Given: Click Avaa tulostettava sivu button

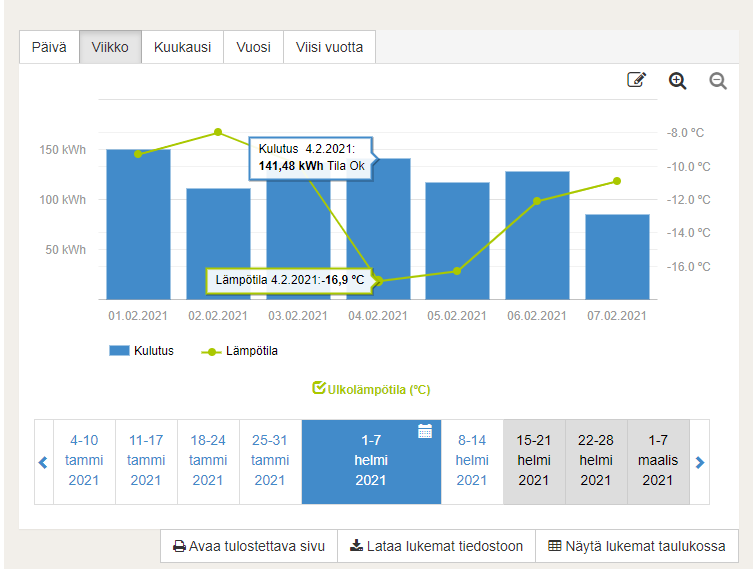Looking at the screenshot, I should pyautogui.click(x=249, y=546).
